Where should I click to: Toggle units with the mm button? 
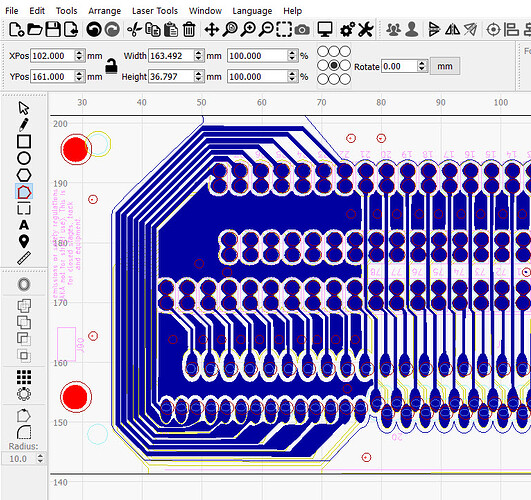point(445,66)
